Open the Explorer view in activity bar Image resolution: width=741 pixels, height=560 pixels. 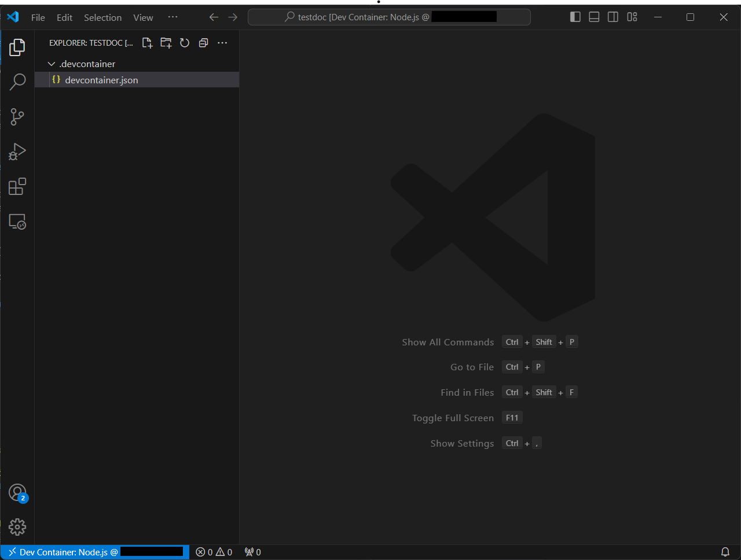point(17,47)
